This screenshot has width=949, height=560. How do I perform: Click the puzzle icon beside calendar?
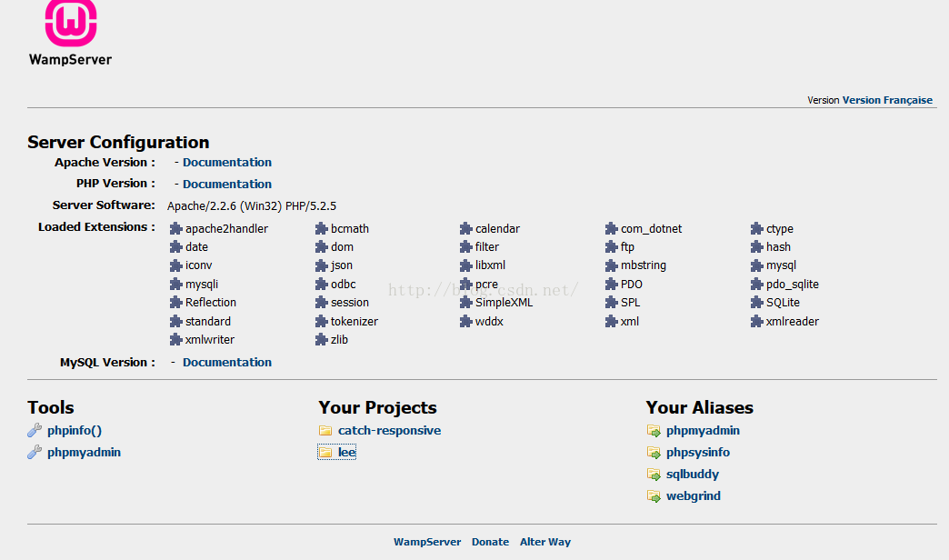click(x=465, y=228)
